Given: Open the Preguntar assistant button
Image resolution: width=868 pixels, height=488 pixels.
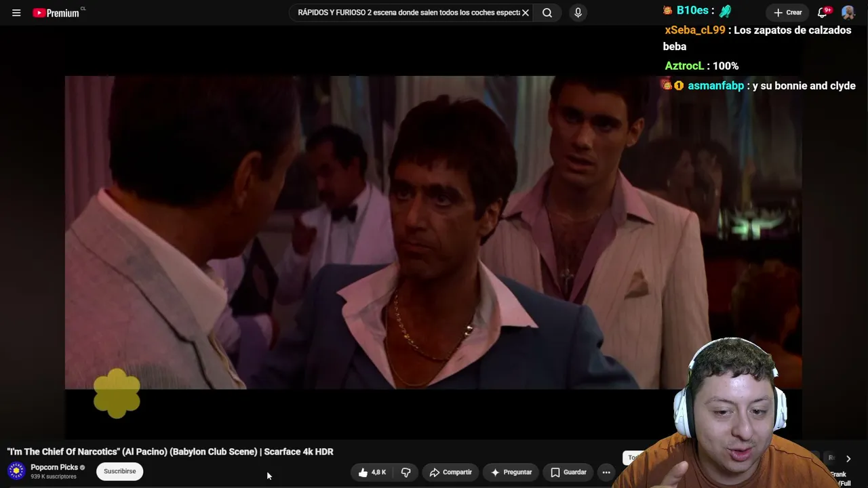Looking at the screenshot, I should click(x=511, y=472).
